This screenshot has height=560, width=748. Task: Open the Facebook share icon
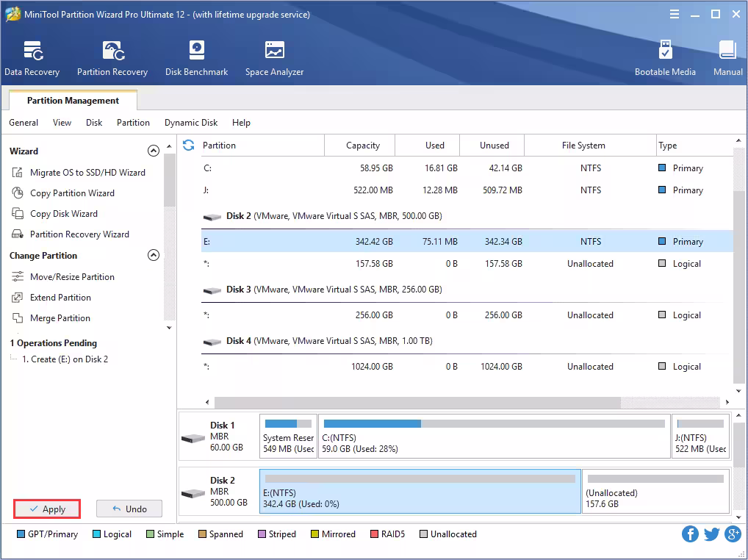690,534
